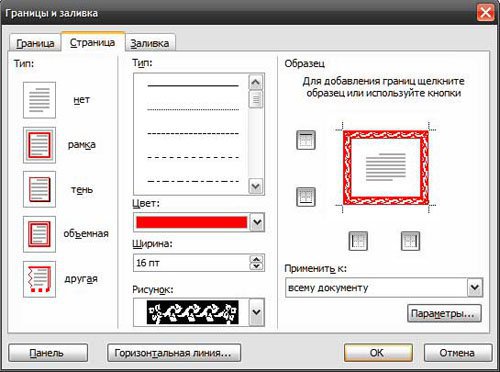Select the 'нет' border setting icon
The width and height of the screenshot is (500, 372).
click(39, 100)
